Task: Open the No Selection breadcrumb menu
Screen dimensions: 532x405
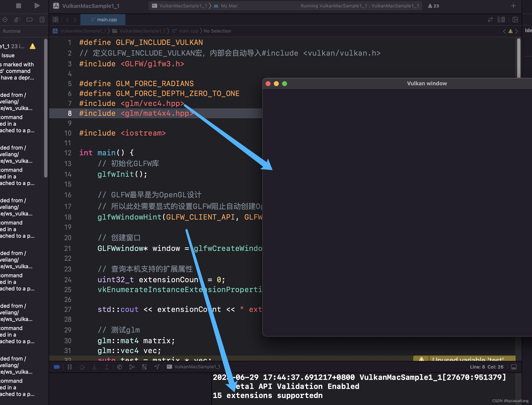Action: 217,31
